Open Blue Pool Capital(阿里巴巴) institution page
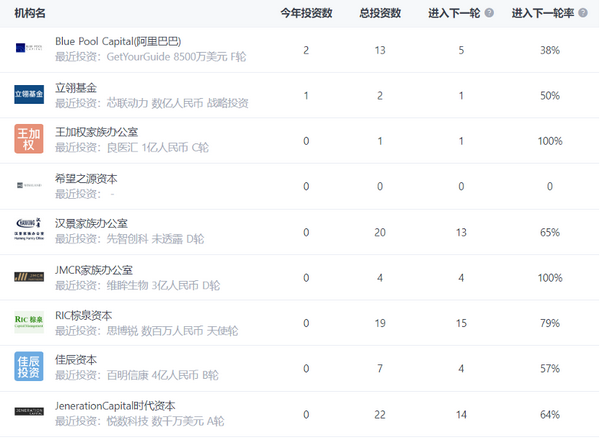This screenshot has width=600, height=438. click(x=118, y=41)
